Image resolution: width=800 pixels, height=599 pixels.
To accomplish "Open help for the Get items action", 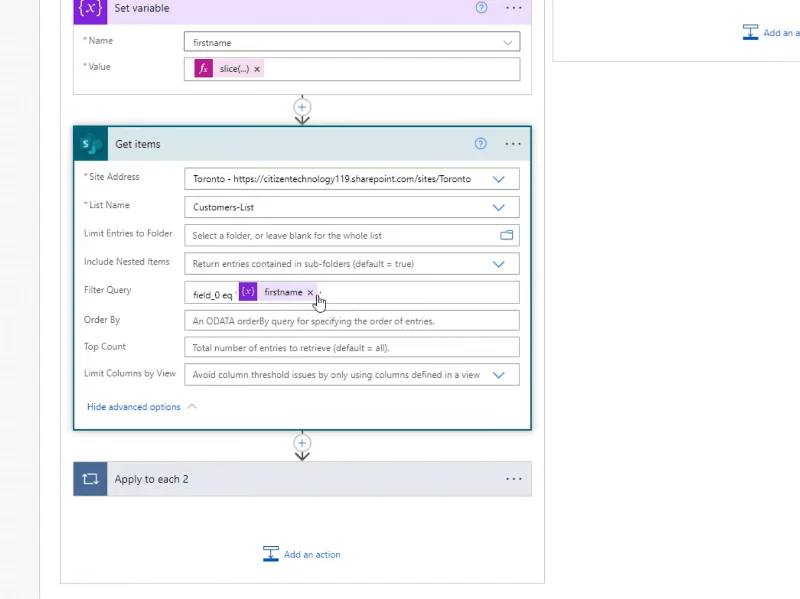I will 481,144.
